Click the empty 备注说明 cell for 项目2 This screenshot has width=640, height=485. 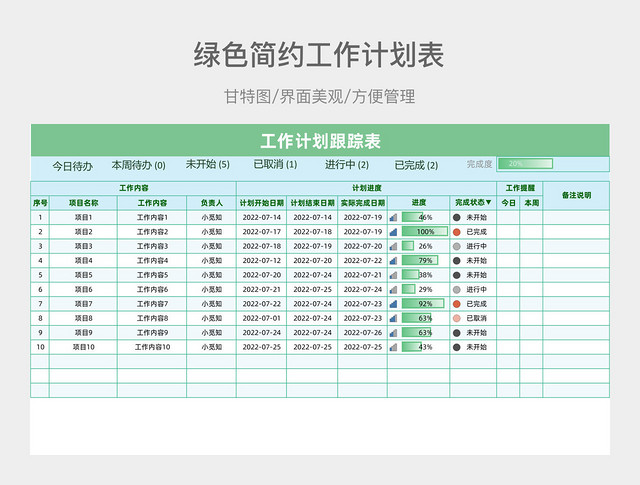[x=576, y=232]
